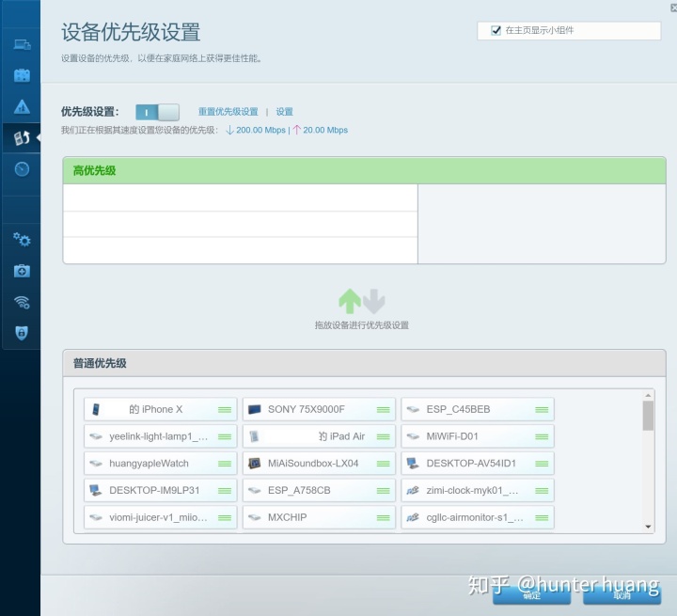
Task: Click the ESP_C45BEB drag handle
Action: pos(542,409)
